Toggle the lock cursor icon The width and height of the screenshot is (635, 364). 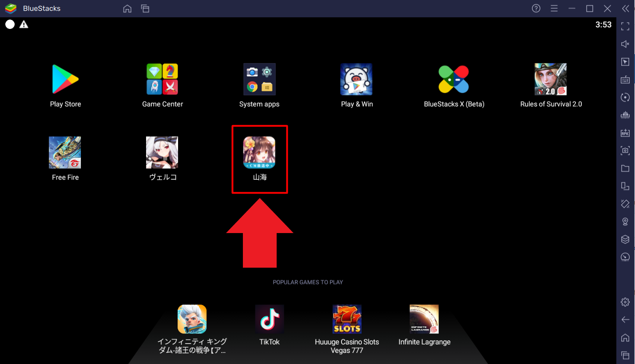(x=625, y=62)
